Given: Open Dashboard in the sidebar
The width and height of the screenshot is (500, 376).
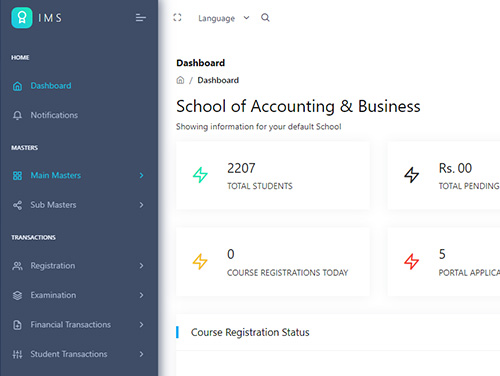Looking at the screenshot, I should (x=51, y=86).
